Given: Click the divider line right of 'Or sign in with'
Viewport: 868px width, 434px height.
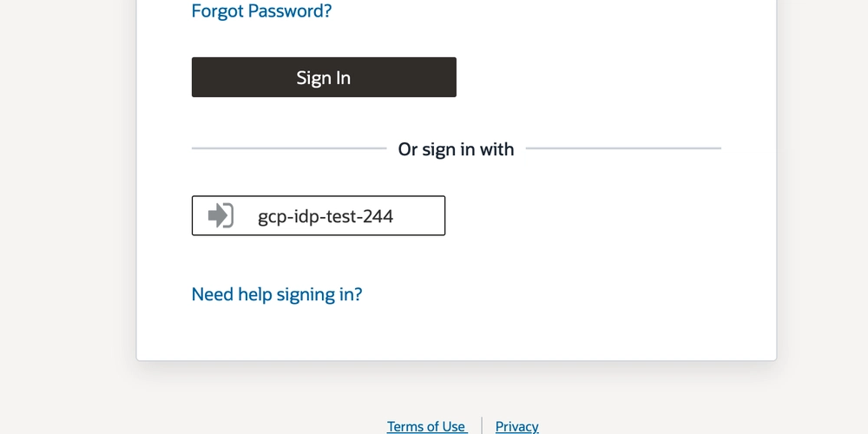Looking at the screenshot, I should 623,148.
